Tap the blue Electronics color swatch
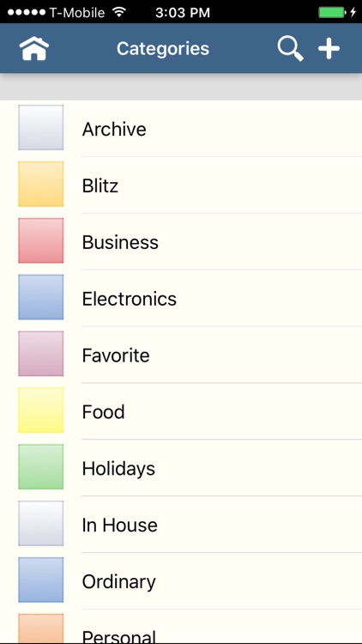The height and width of the screenshot is (644, 362). tap(40, 297)
